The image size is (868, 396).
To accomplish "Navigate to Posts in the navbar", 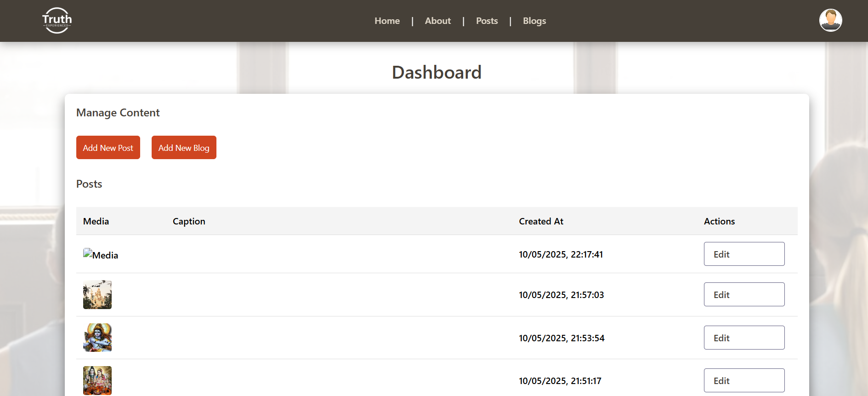I will 487,21.
